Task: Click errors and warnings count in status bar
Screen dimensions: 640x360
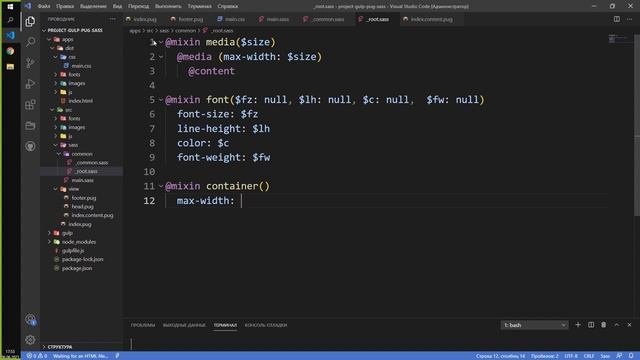Action: click(37, 356)
